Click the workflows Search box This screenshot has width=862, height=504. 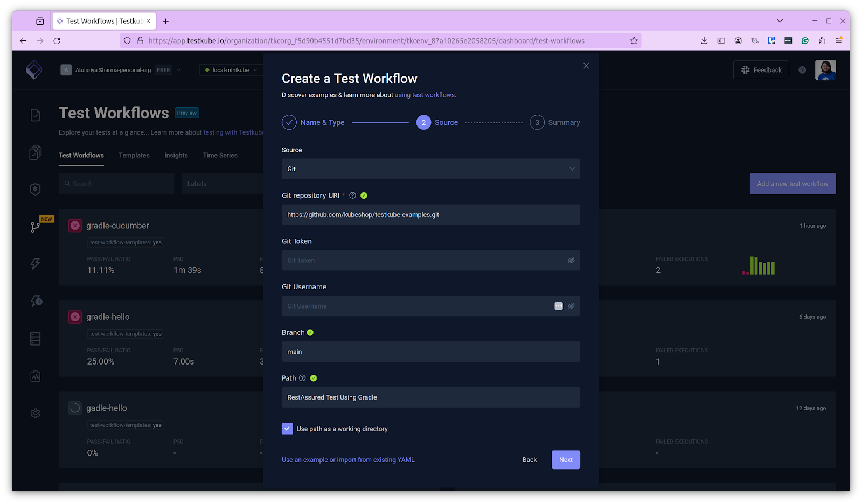(x=116, y=184)
